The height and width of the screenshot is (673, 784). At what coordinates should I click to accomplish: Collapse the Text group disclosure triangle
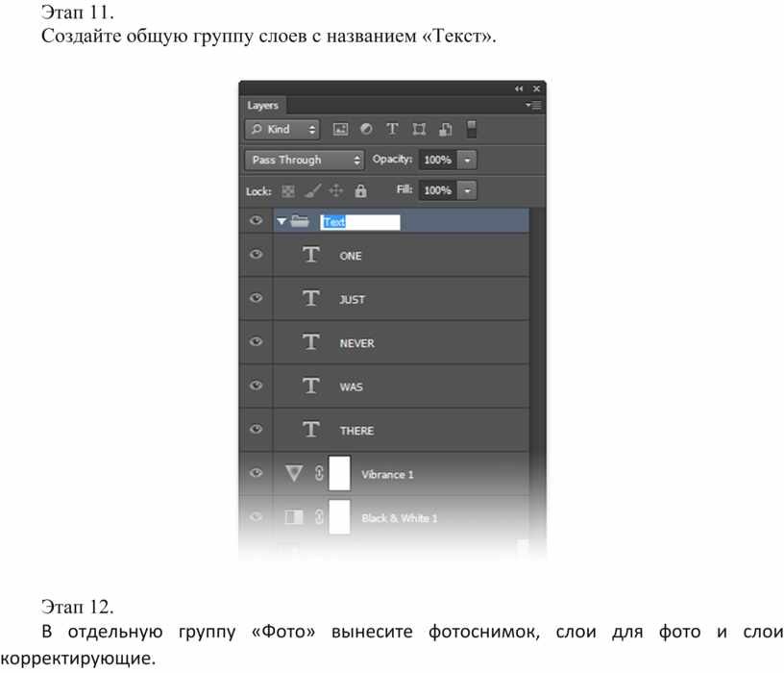click(x=282, y=221)
